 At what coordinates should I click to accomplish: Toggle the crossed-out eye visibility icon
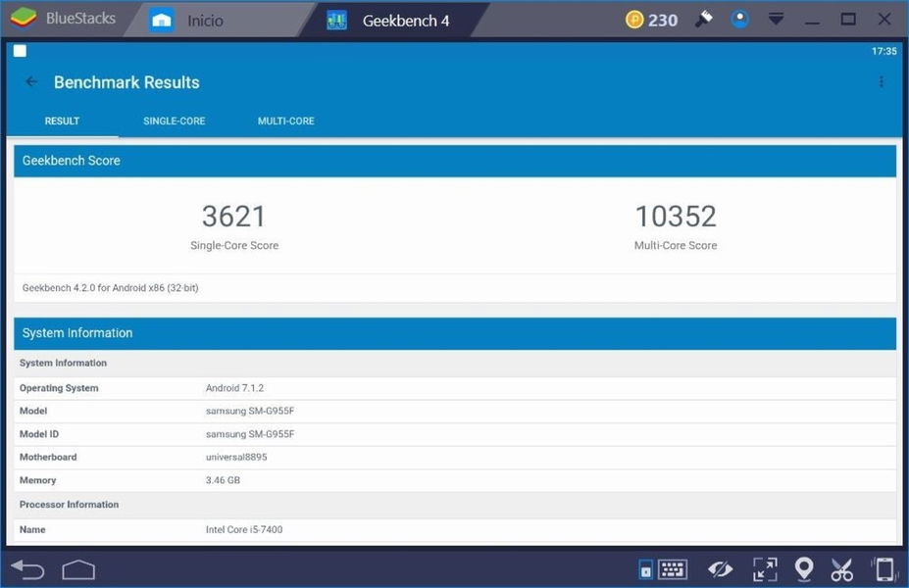click(x=720, y=569)
